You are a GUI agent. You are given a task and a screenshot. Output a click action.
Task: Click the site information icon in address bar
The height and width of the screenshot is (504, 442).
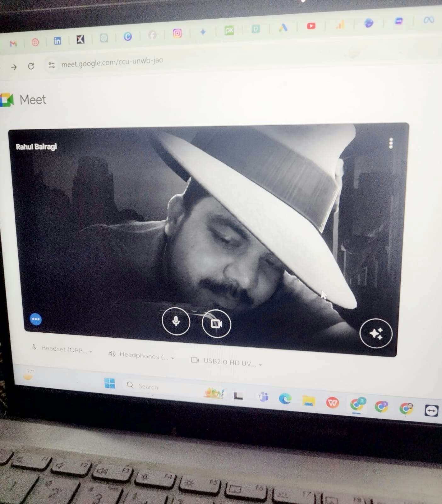click(52, 65)
